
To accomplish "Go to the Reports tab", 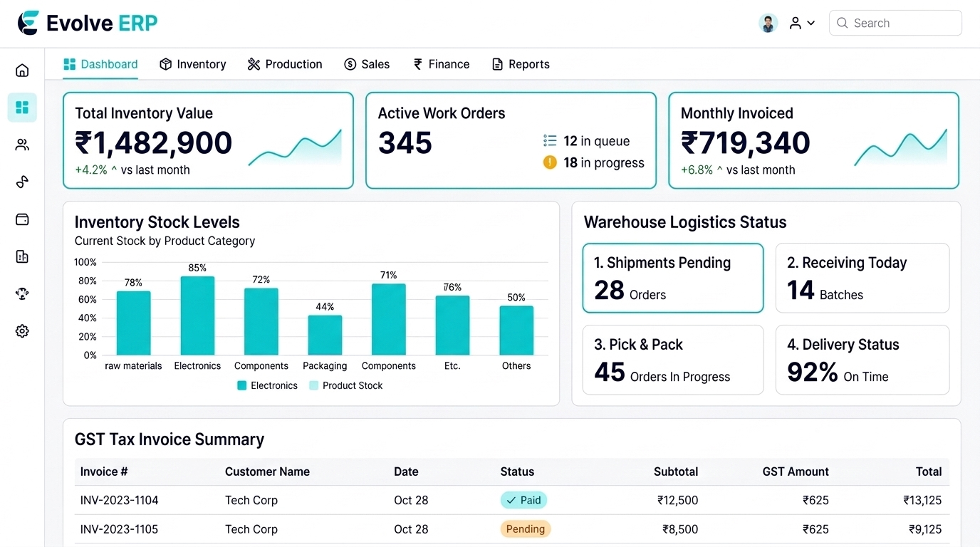I will coord(521,64).
